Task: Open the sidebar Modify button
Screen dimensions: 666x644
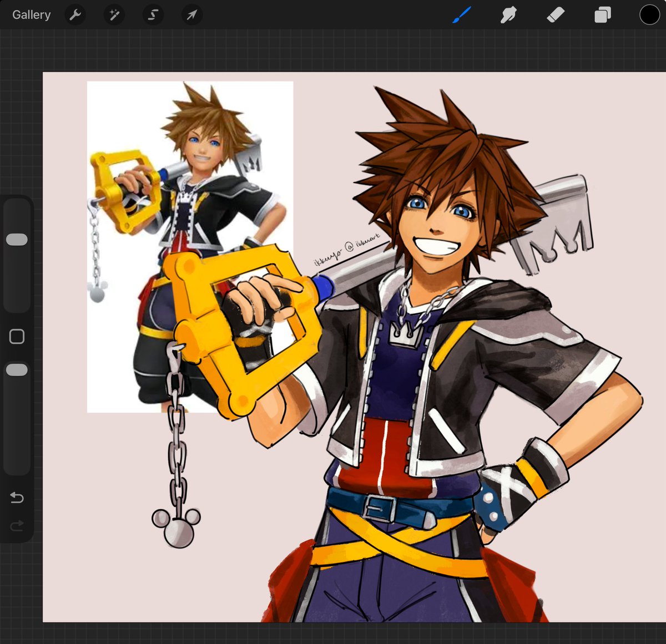Action: [x=17, y=336]
